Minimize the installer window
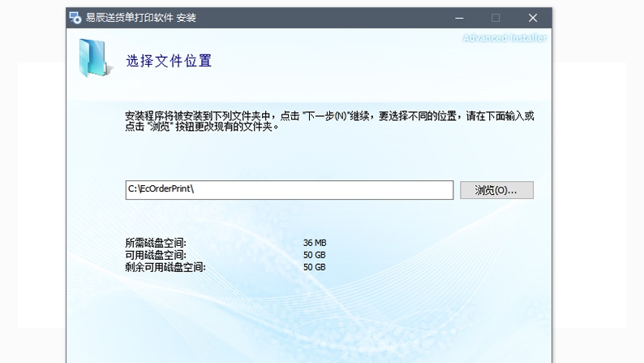644x363 pixels. pyautogui.click(x=459, y=18)
